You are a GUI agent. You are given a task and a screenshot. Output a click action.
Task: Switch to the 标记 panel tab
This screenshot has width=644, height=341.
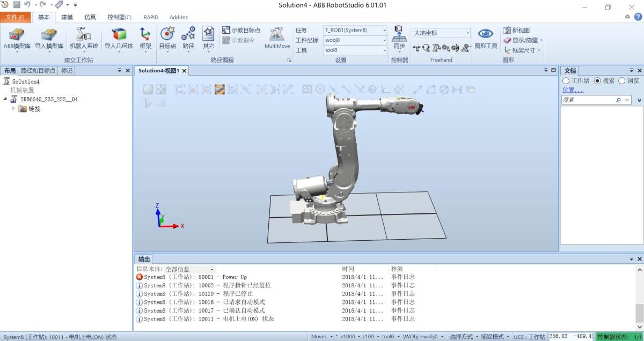tap(67, 70)
